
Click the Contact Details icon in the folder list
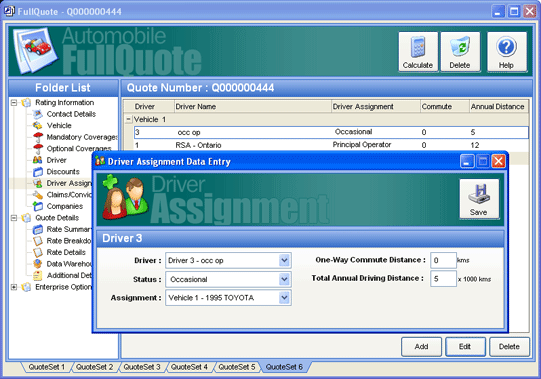click(x=37, y=114)
